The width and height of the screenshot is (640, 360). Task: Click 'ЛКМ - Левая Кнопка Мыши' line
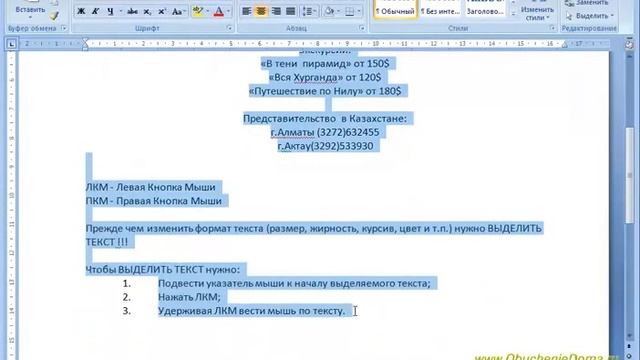click(x=151, y=187)
